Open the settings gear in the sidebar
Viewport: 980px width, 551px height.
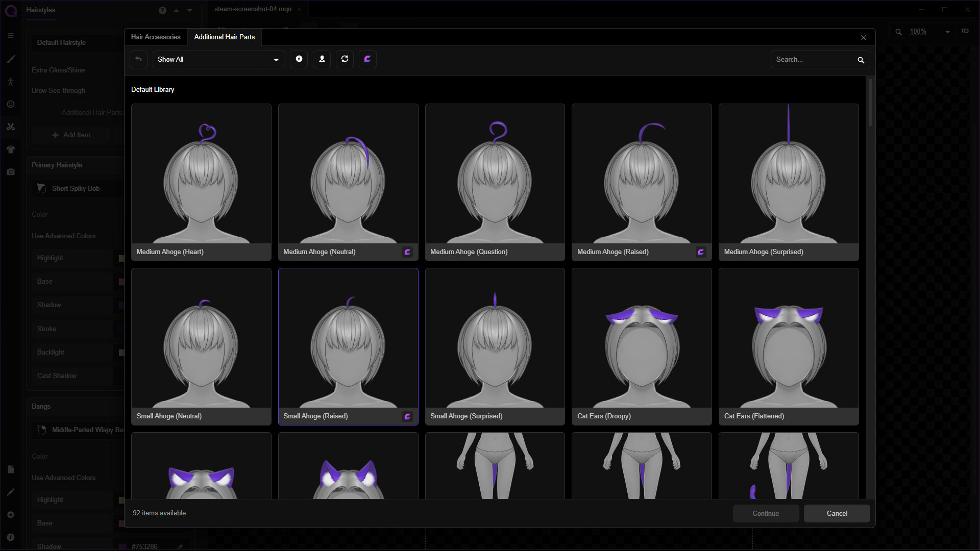pos(11,514)
